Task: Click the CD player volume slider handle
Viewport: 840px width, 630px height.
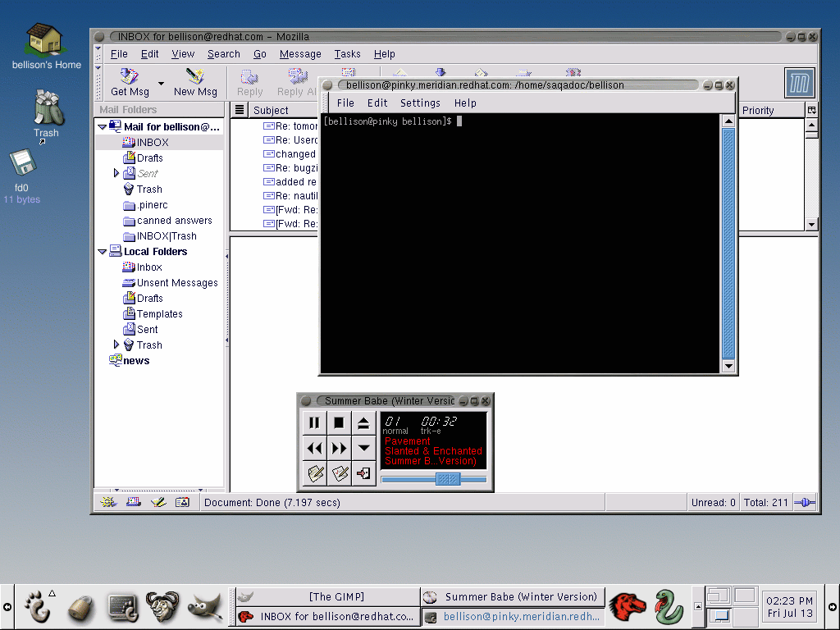Action: (x=447, y=479)
